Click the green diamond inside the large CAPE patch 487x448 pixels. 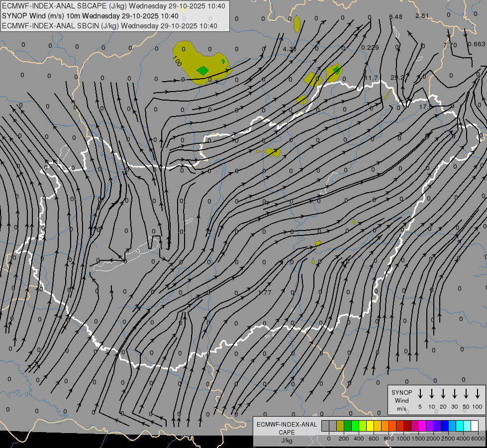pos(203,71)
